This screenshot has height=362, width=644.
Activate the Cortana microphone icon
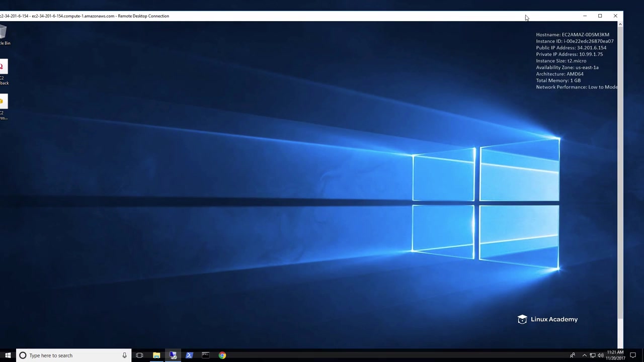(x=124, y=355)
